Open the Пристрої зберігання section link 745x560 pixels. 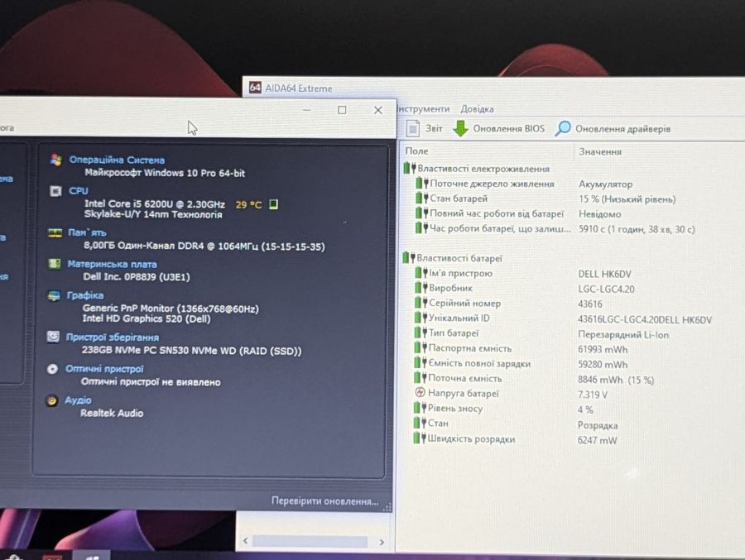pos(112,337)
